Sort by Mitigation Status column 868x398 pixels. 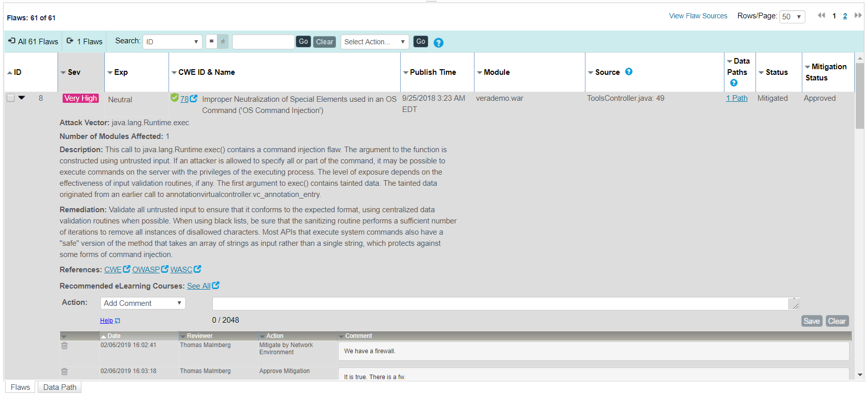coord(826,72)
